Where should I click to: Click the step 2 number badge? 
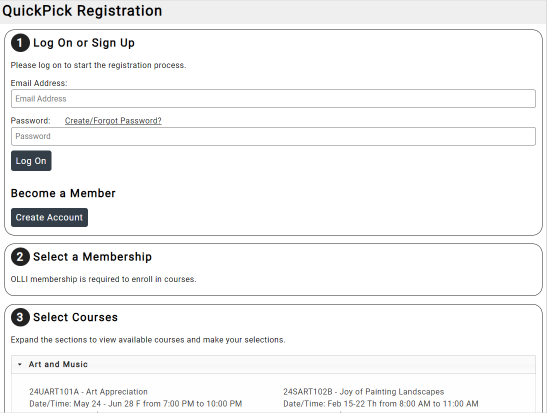click(x=20, y=257)
